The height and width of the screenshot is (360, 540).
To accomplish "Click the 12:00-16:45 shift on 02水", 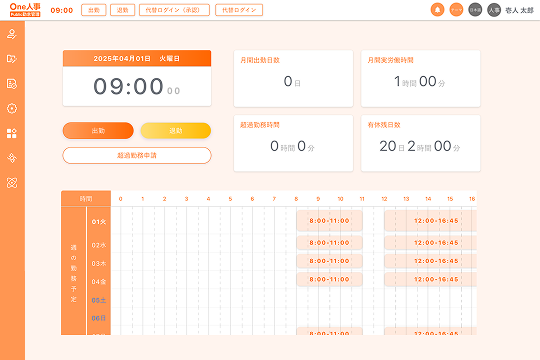I will [431, 243].
